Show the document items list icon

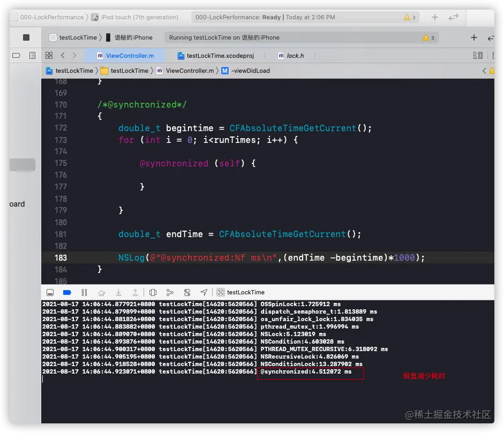click(x=33, y=56)
